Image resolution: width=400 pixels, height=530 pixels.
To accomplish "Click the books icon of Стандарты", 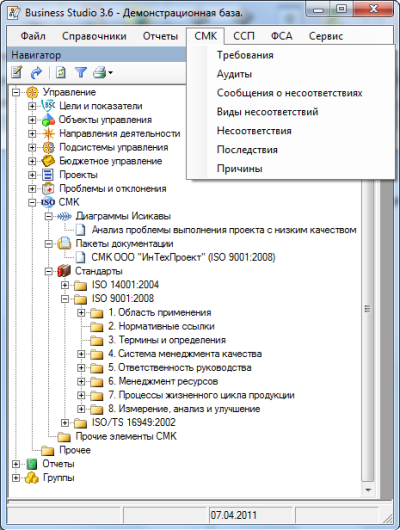I will click(64, 271).
